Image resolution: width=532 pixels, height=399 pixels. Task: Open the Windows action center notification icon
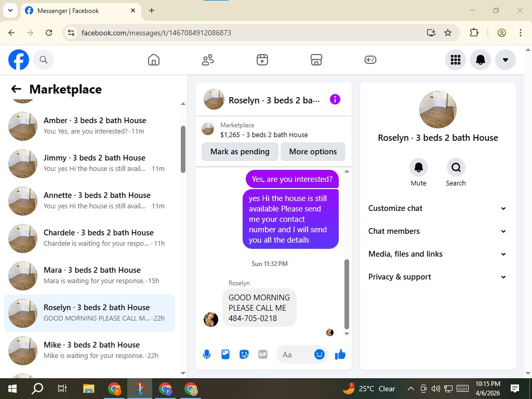(515, 389)
